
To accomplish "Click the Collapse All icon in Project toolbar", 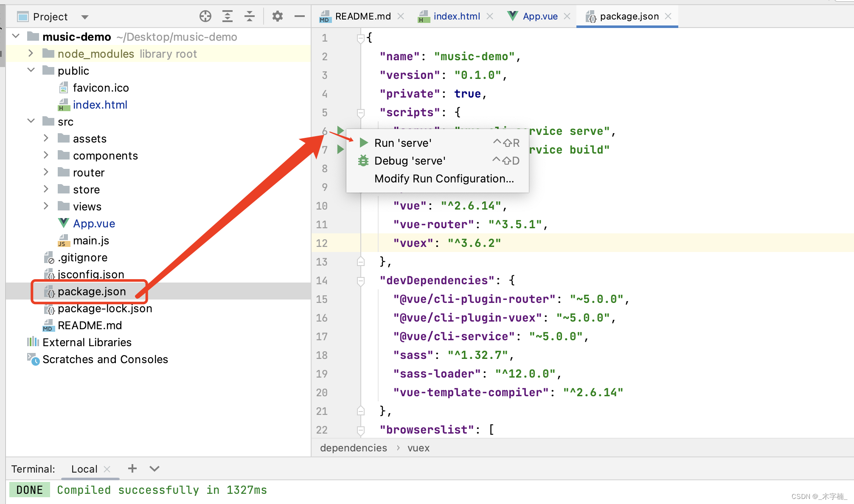I will point(250,17).
